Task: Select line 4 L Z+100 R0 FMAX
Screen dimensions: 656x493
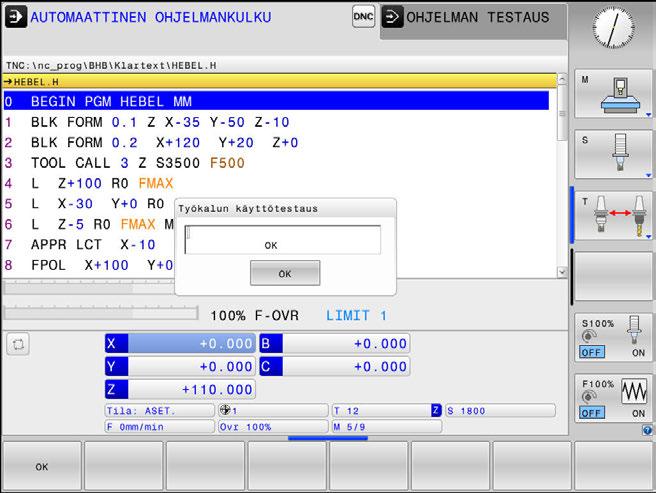Action: (x=276, y=183)
